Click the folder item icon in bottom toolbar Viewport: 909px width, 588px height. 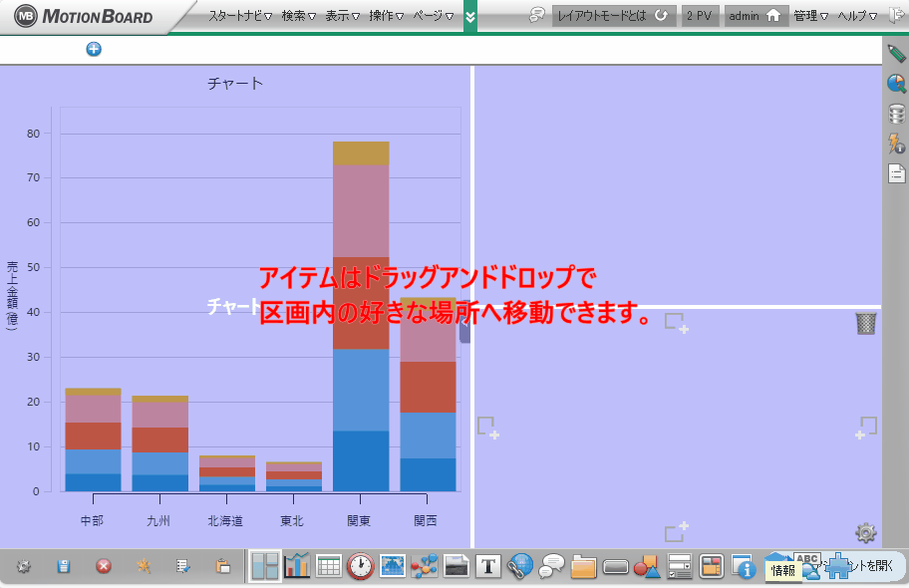pos(583,567)
